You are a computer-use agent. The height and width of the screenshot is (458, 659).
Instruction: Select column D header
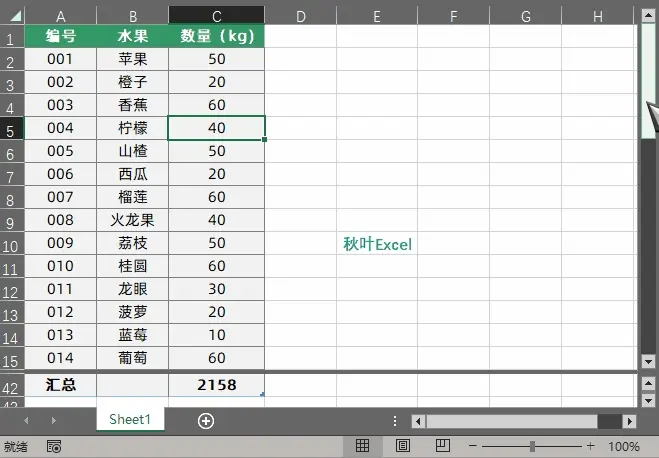tap(301, 16)
